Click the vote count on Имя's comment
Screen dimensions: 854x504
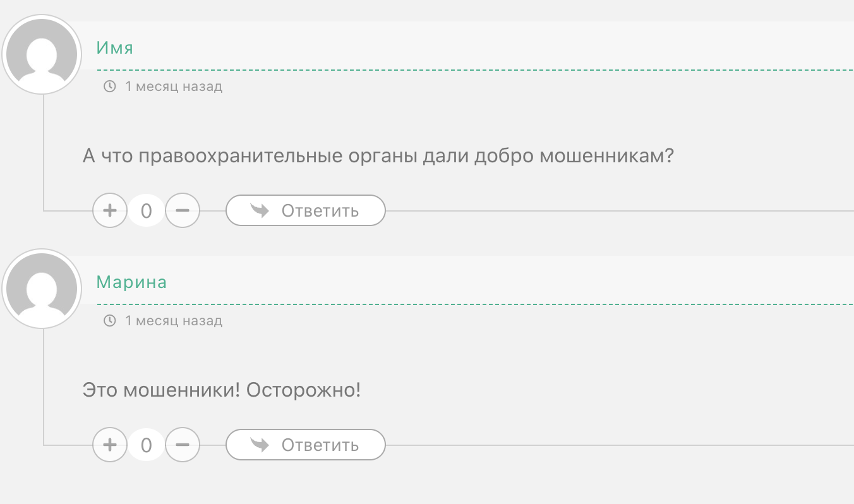pyautogui.click(x=146, y=211)
